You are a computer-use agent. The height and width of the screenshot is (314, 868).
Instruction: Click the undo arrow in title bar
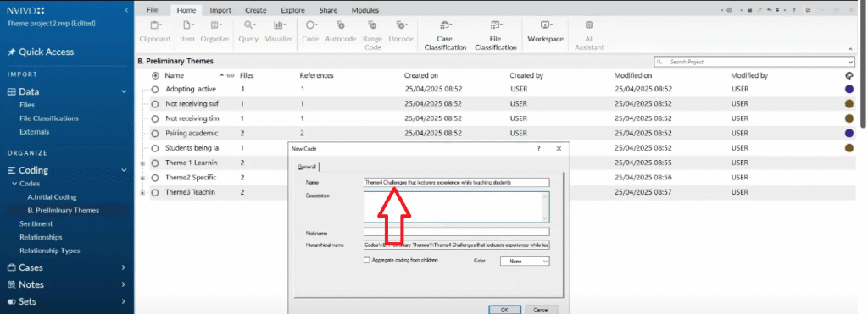click(x=769, y=10)
